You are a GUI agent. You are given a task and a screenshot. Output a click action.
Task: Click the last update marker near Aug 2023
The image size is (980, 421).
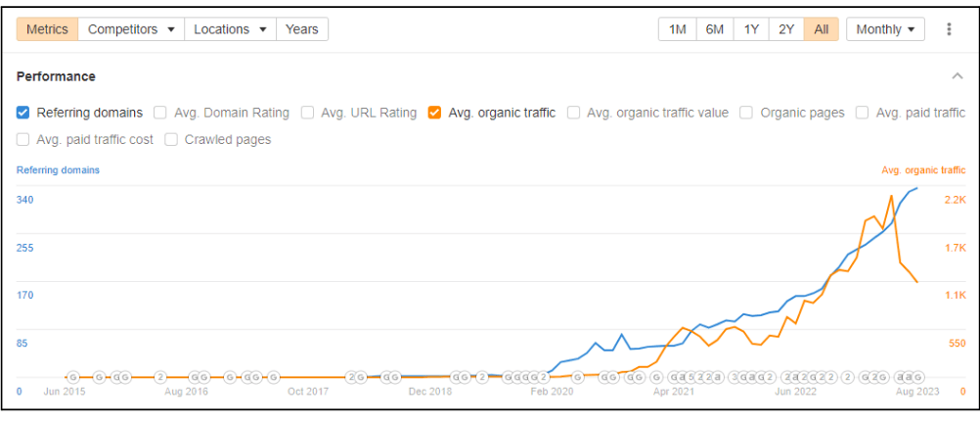(x=918, y=377)
